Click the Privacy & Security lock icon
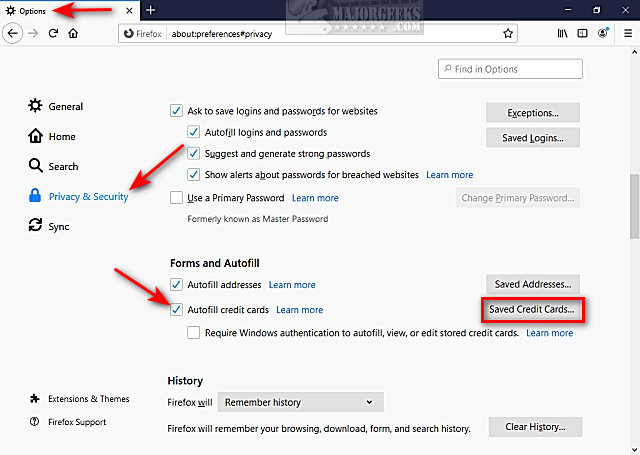The image size is (640, 455). click(35, 196)
